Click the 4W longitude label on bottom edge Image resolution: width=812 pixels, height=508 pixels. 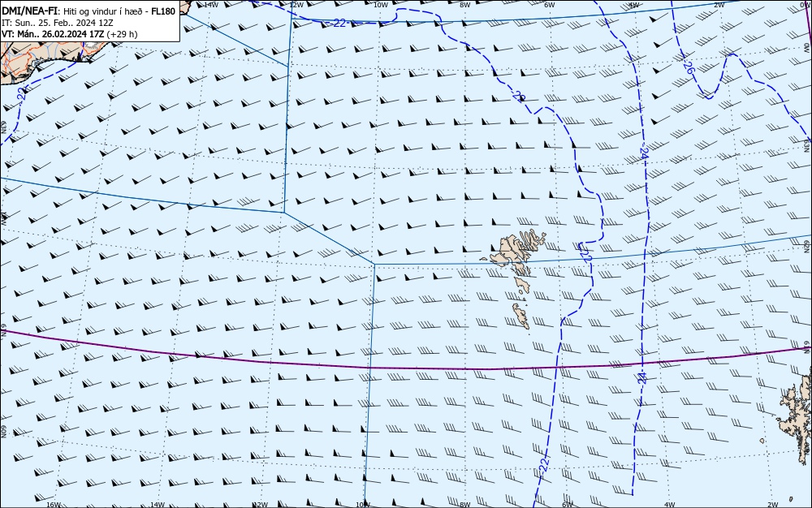click(x=670, y=505)
